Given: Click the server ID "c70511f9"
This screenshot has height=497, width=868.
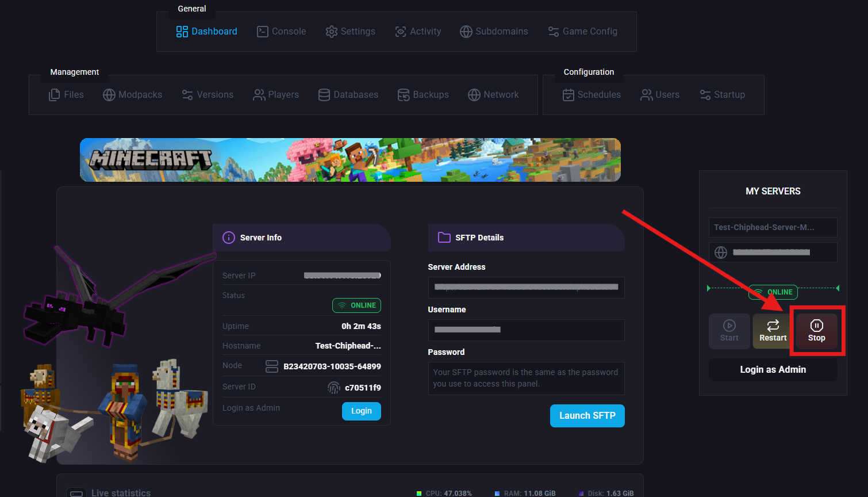Looking at the screenshot, I should 363,388.
